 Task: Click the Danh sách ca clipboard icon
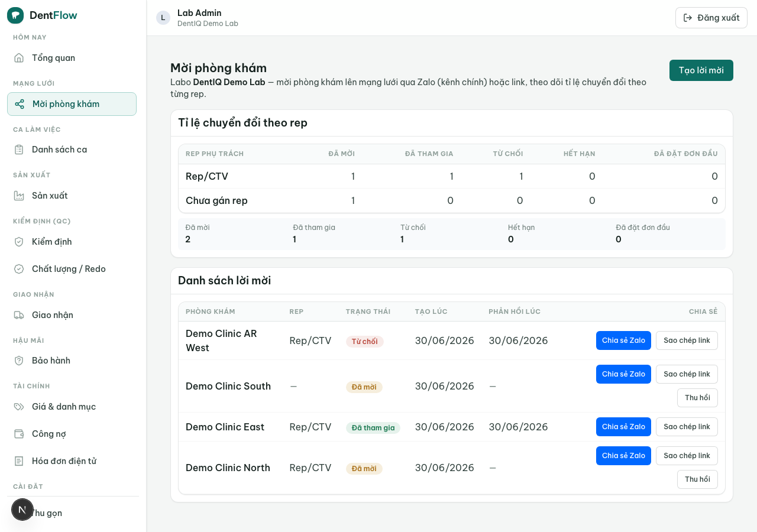(19, 150)
